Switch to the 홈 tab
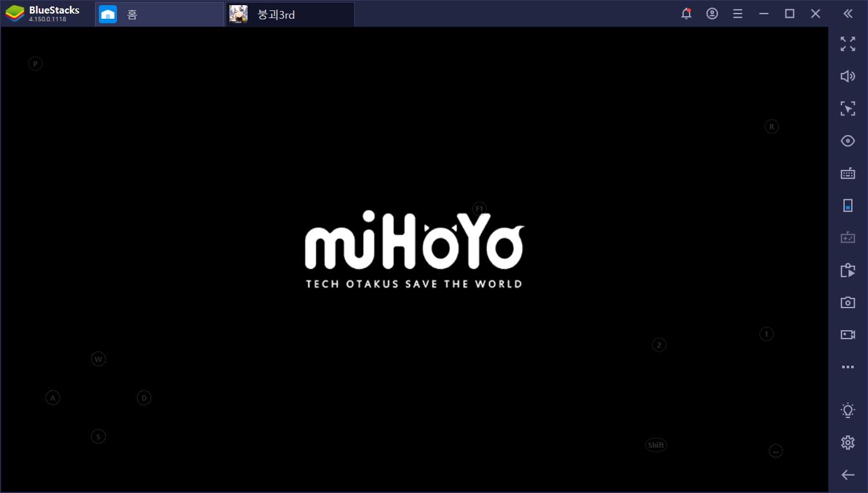The height and width of the screenshot is (493, 868). pos(160,14)
